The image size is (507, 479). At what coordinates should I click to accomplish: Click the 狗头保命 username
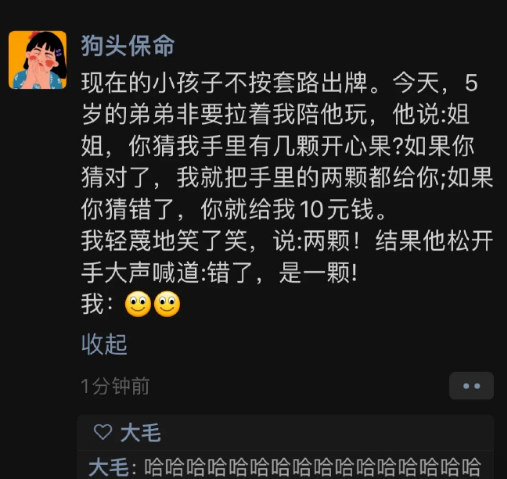128,45
